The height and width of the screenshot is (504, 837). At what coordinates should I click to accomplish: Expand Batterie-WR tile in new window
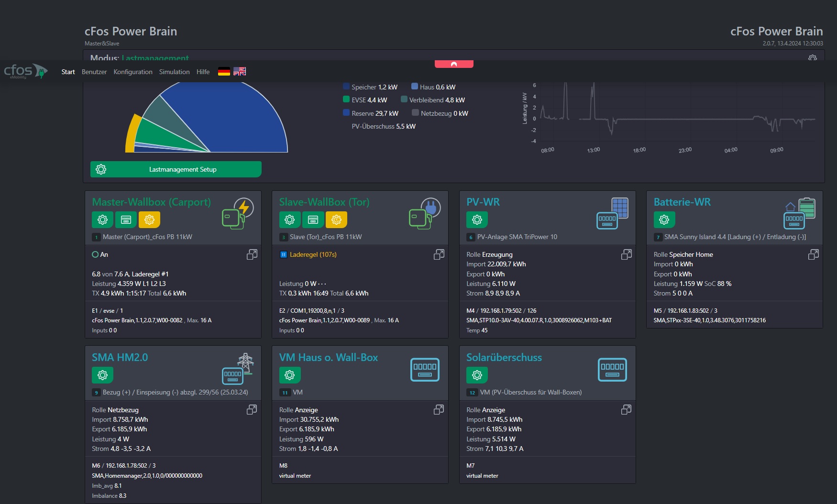[813, 254]
